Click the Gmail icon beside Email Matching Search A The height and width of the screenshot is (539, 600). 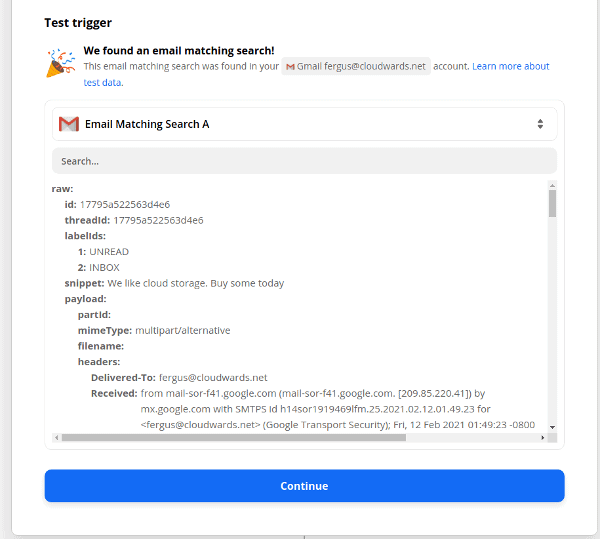coord(69,124)
